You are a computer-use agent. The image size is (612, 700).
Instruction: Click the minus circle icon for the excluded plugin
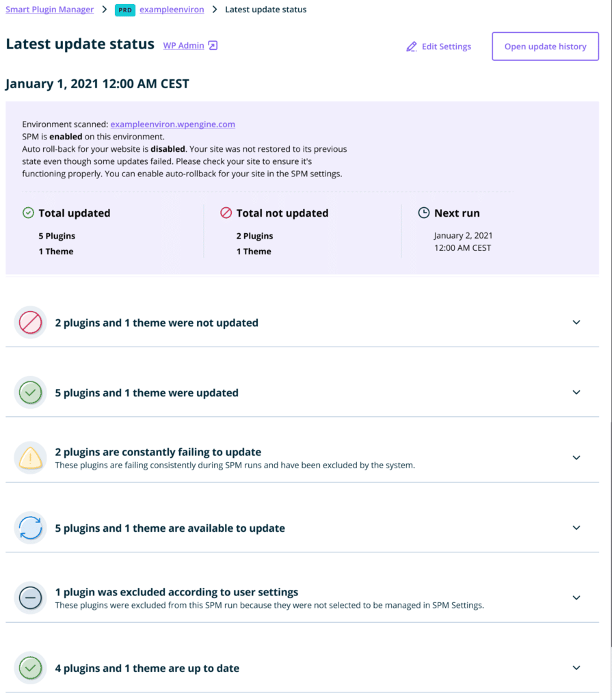tap(30, 597)
